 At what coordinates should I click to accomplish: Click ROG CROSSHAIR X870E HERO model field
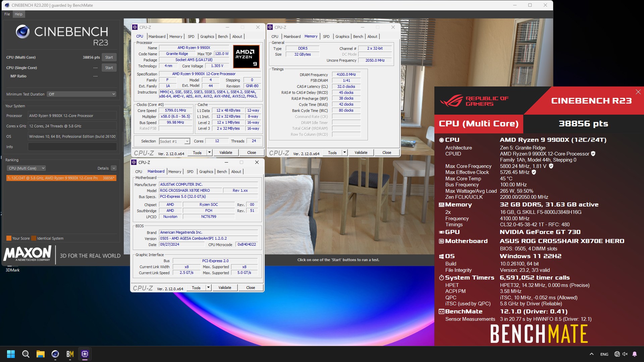pyautogui.click(x=191, y=190)
